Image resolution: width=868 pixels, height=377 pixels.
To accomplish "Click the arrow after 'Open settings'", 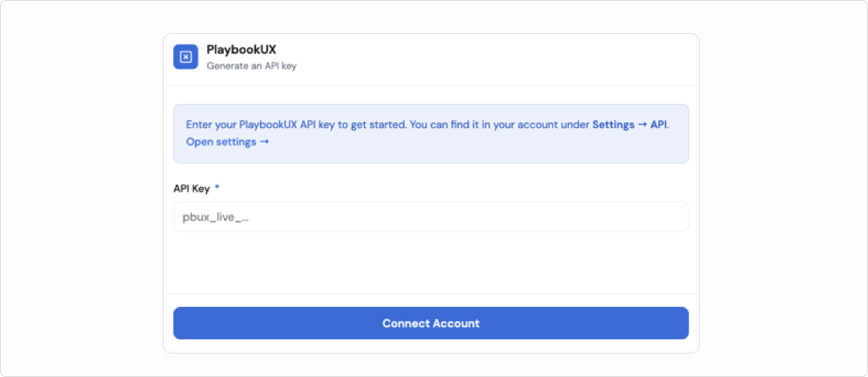I will click(x=264, y=142).
